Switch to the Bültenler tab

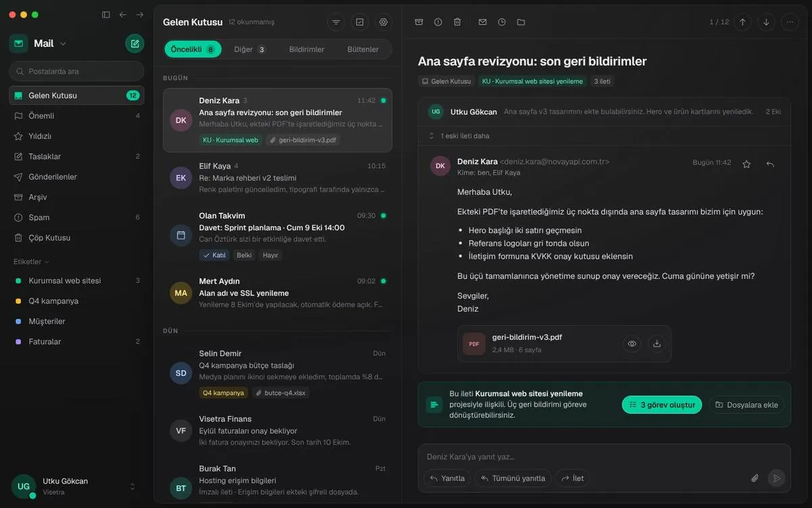(x=363, y=49)
